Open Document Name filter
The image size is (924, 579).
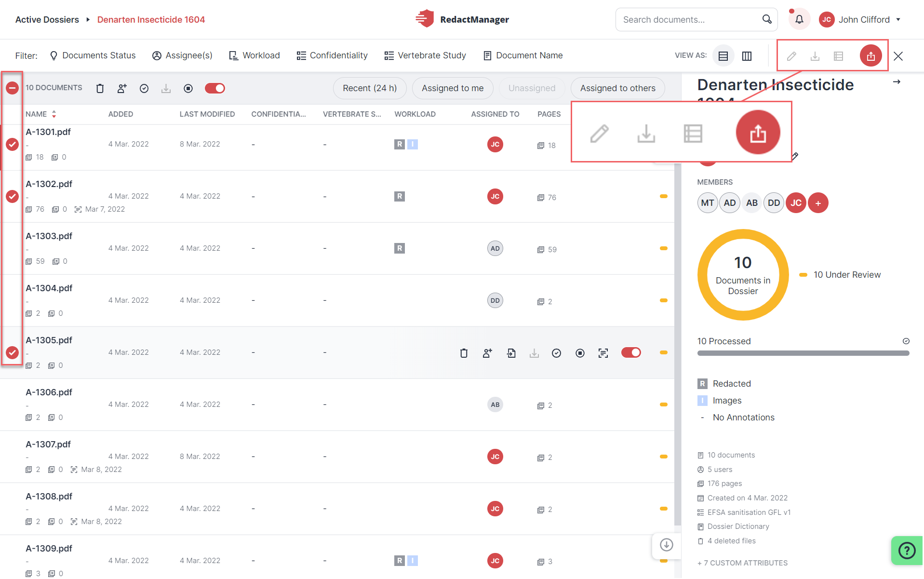coord(523,55)
